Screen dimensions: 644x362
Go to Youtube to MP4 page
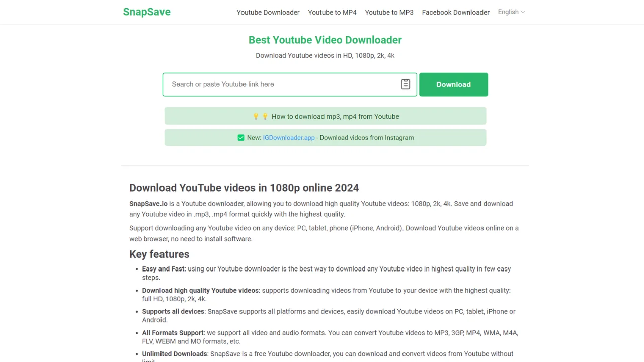pyautogui.click(x=332, y=12)
